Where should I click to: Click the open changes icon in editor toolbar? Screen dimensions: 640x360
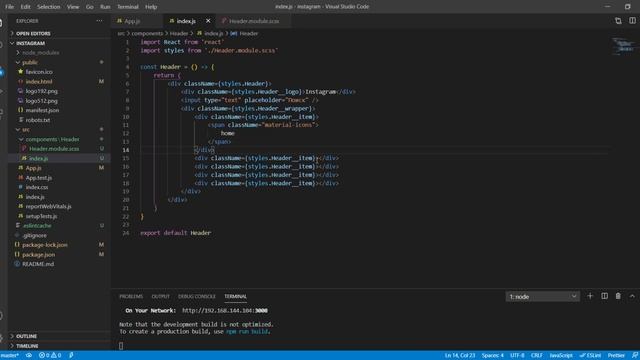coord(618,21)
